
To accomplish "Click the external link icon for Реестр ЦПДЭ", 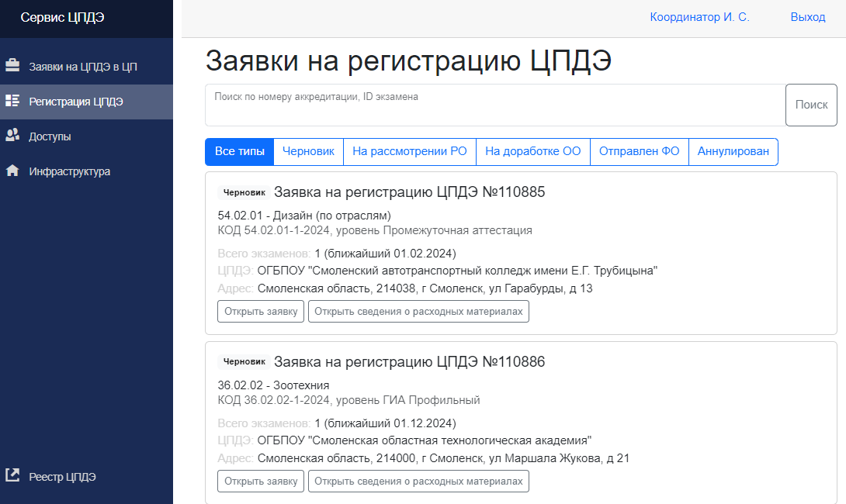I will (12, 475).
